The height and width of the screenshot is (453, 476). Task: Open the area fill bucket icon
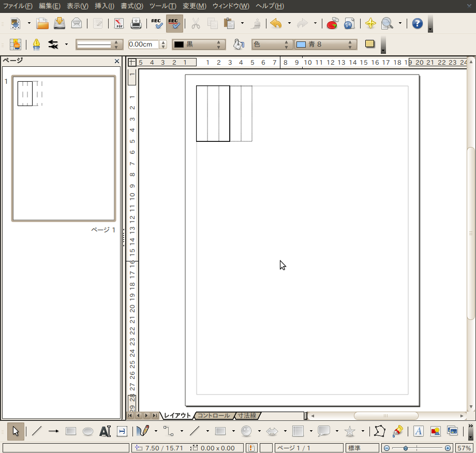(x=239, y=45)
